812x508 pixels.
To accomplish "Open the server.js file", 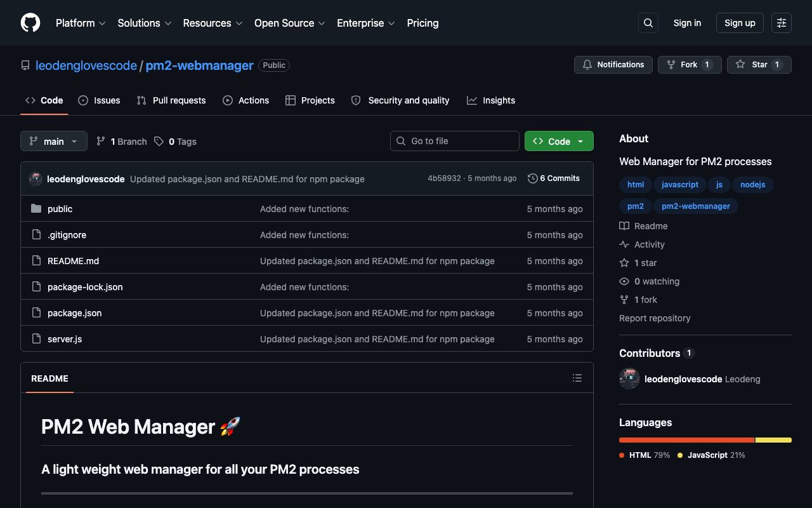I will [x=65, y=339].
